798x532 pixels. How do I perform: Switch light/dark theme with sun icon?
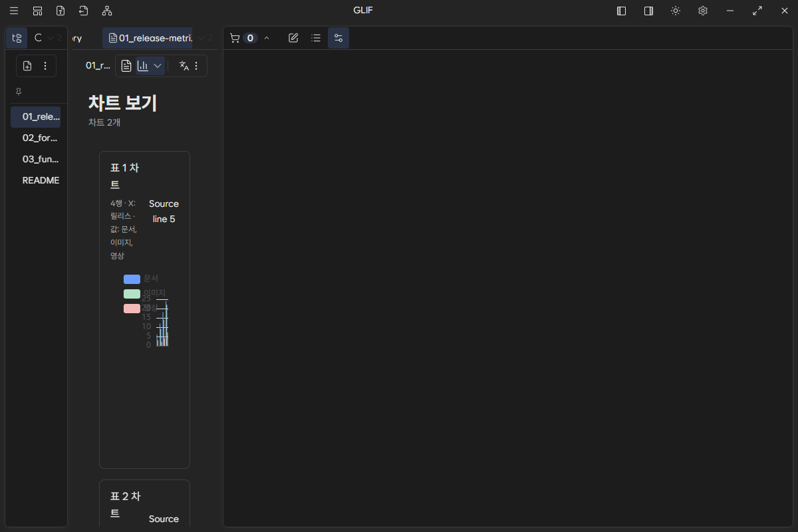pos(676,11)
